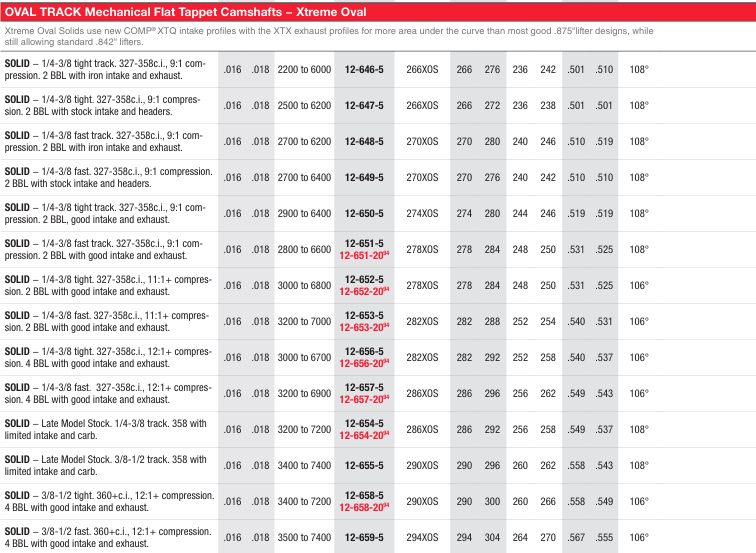This screenshot has height=553, width=756.
Task: Select part number 12-650-5
Action: pyautogui.click(x=364, y=213)
